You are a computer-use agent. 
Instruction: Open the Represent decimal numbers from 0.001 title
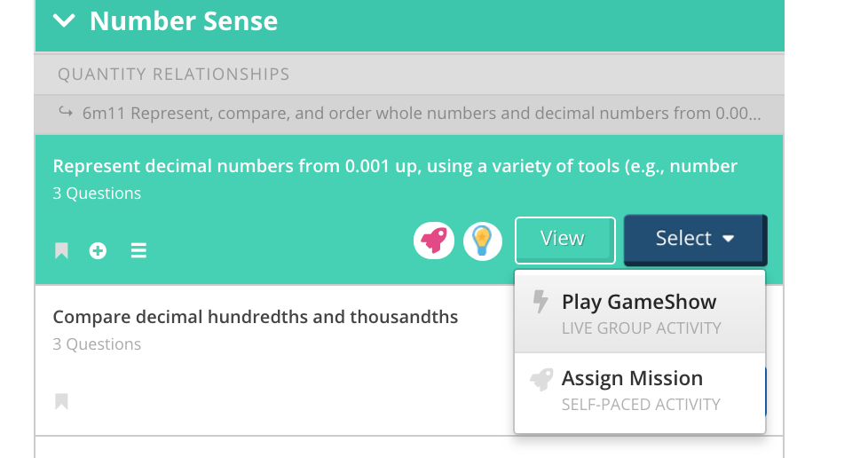[x=395, y=166]
